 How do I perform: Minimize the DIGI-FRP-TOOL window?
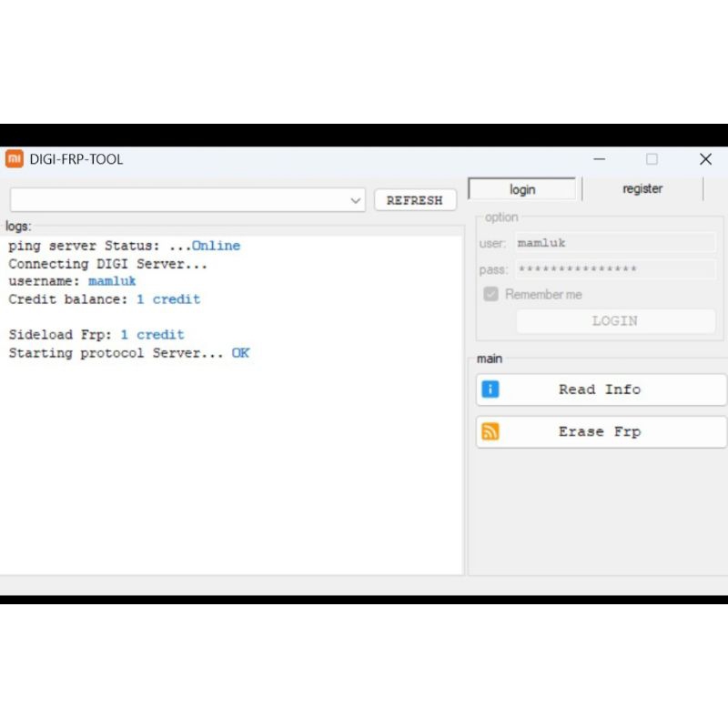600,159
